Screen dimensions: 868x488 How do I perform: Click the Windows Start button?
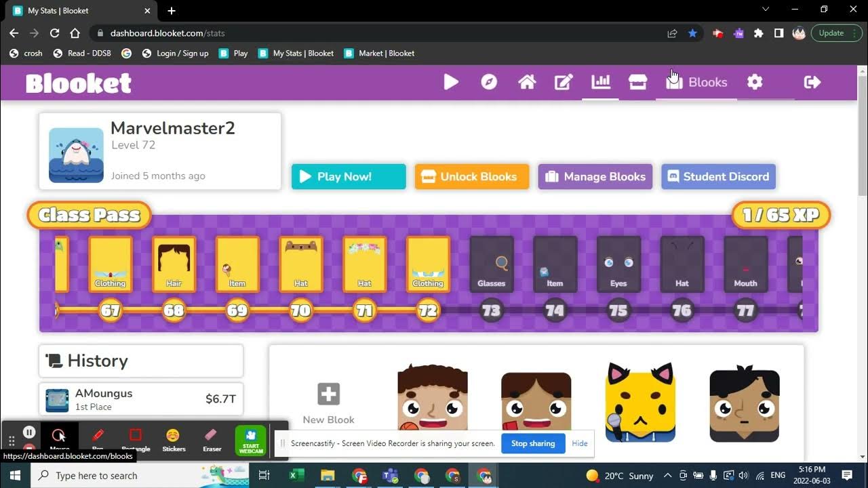click(x=15, y=475)
